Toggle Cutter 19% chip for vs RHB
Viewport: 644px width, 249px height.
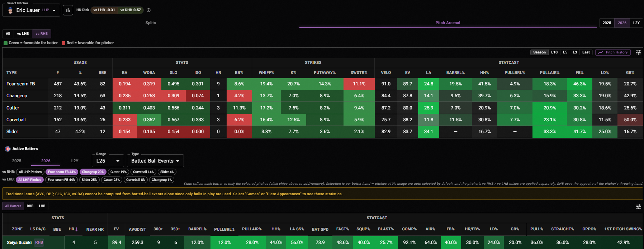tap(118, 172)
